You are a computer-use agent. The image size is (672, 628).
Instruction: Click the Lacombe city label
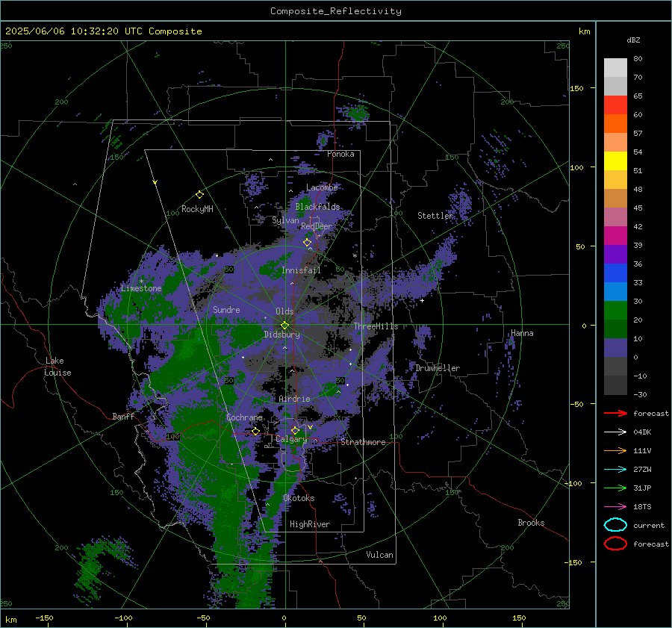[x=321, y=187]
